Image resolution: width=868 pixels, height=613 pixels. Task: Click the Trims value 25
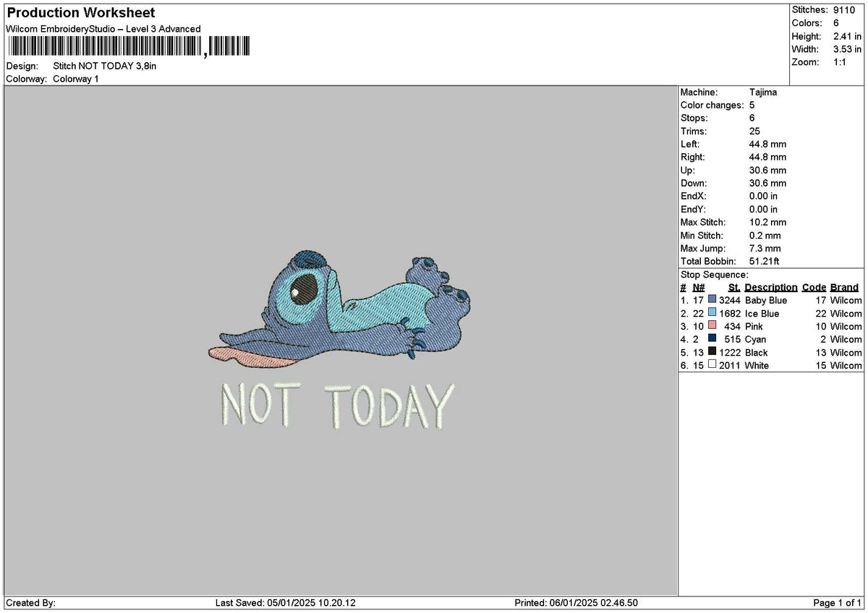(x=755, y=132)
